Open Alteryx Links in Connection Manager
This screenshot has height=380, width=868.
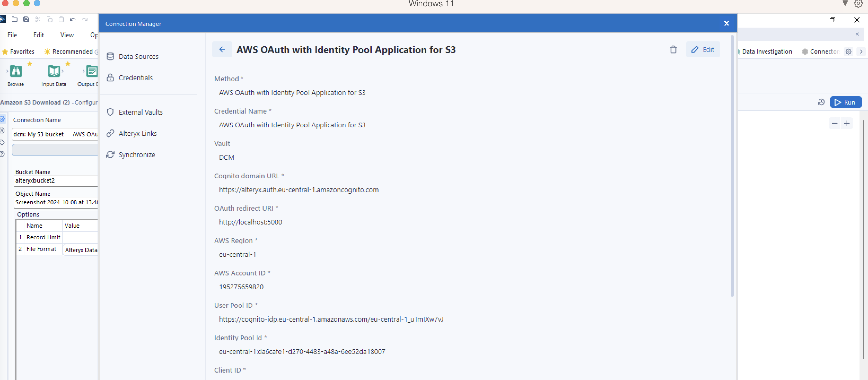[x=137, y=133]
